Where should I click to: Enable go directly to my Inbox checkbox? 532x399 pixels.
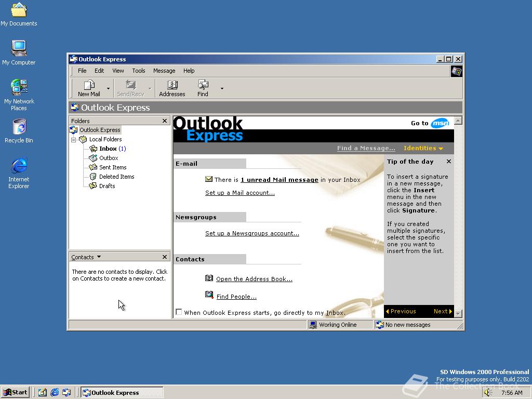click(x=179, y=312)
